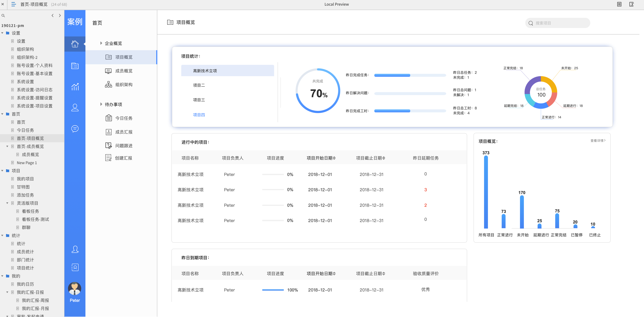644x317 pixels.
Task: Open 看板任务-测试 page in tree
Action: 36,219
